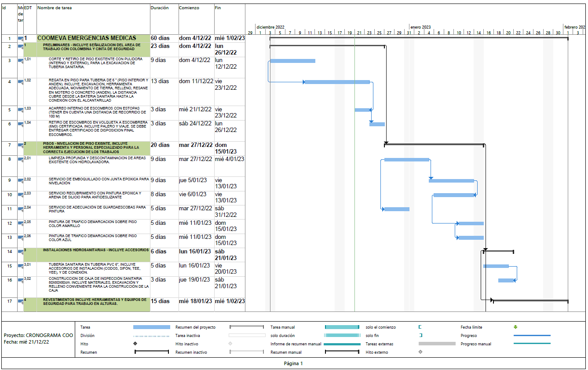Click the teal Tarea manual legend swatch
Image resolution: width=588 pixels, height=370 pixels.
[342, 327]
